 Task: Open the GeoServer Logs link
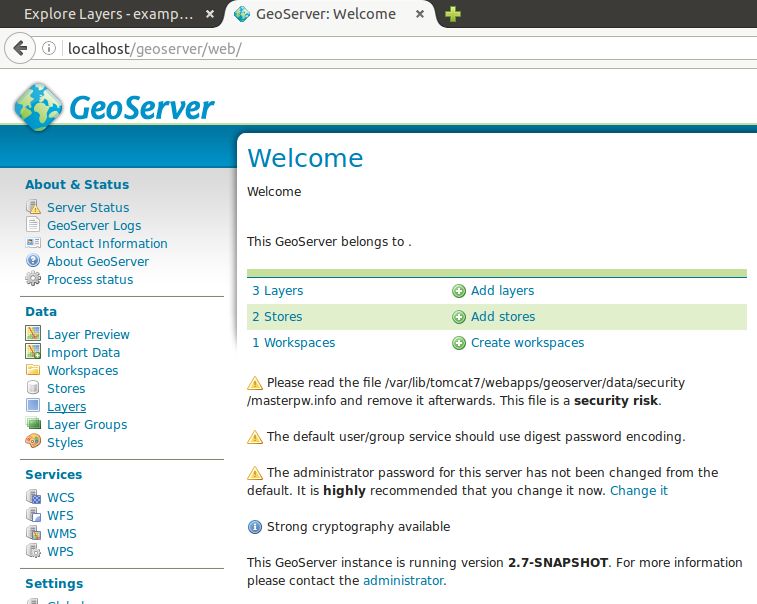pyautogui.click(x=94, y=225)
